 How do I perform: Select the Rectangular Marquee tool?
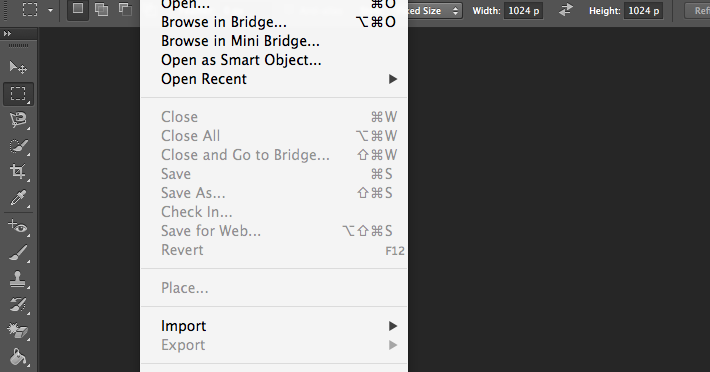click(18, 94)
